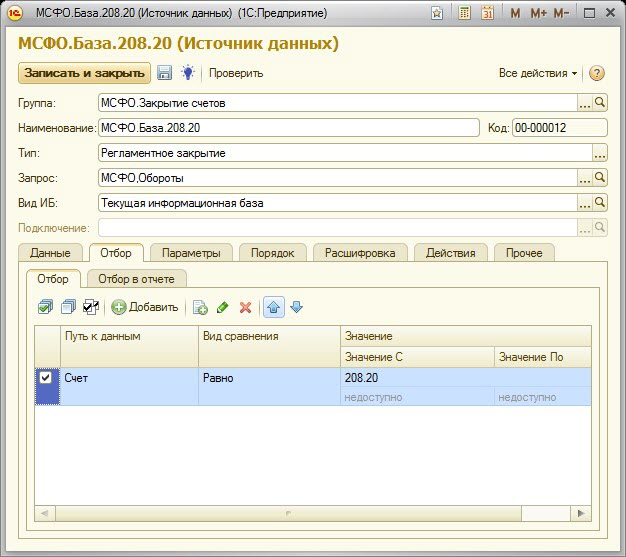
Task: Uncheck the checkbox in the Счет row
Action: tap(45, 378)
